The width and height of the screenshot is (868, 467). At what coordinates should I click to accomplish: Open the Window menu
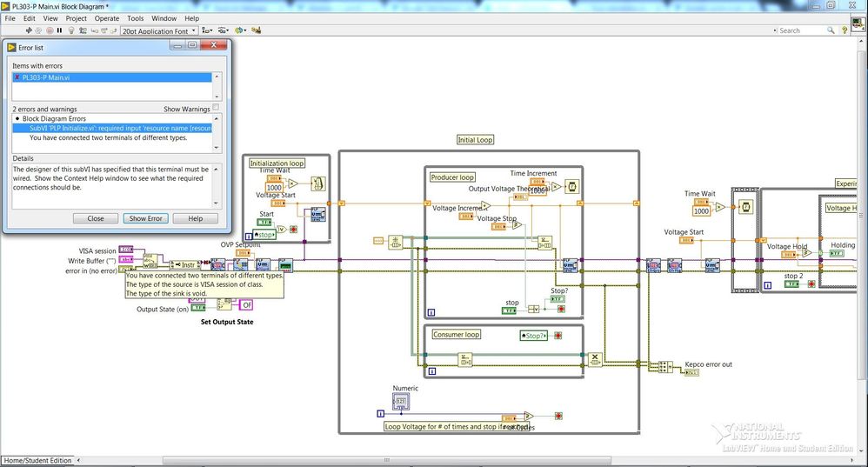point(164,18)
